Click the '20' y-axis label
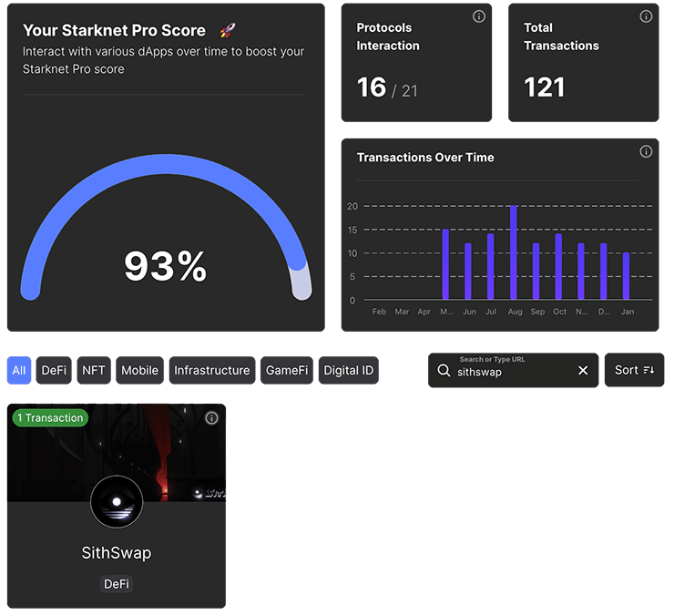Image resolution: width=674 pixels, height=616 pixels. (352, 206)
